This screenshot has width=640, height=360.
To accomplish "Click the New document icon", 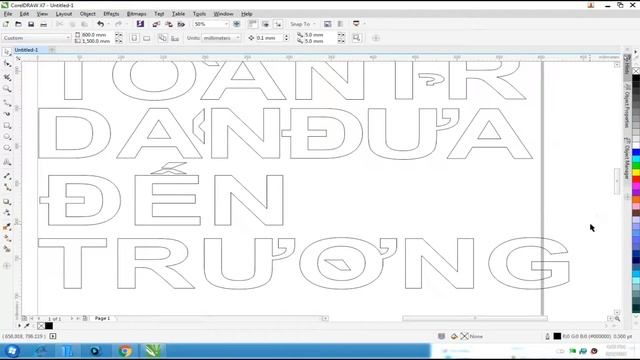I will point(6,24).
